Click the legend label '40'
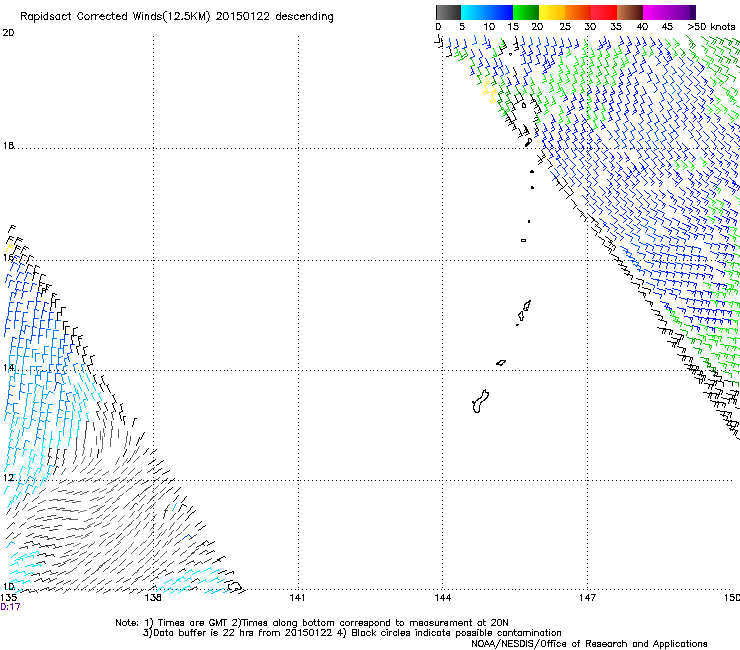Viewport: 740px width, 650px height. [x=642, y=27]
